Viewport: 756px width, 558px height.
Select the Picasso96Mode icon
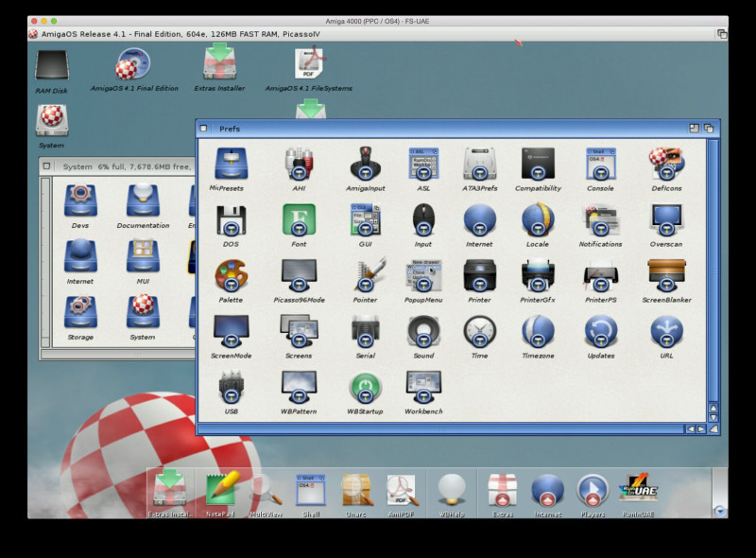click(299, 276)
